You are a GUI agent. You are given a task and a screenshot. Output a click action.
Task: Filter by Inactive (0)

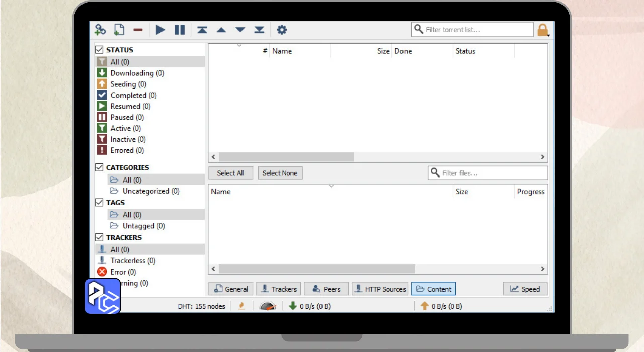click(x=150, y=139)
